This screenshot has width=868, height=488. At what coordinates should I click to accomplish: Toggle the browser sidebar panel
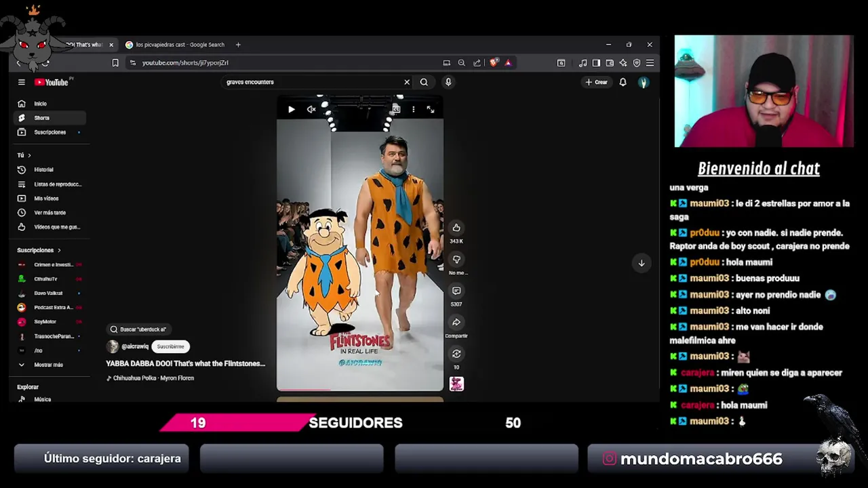point(596,63)
